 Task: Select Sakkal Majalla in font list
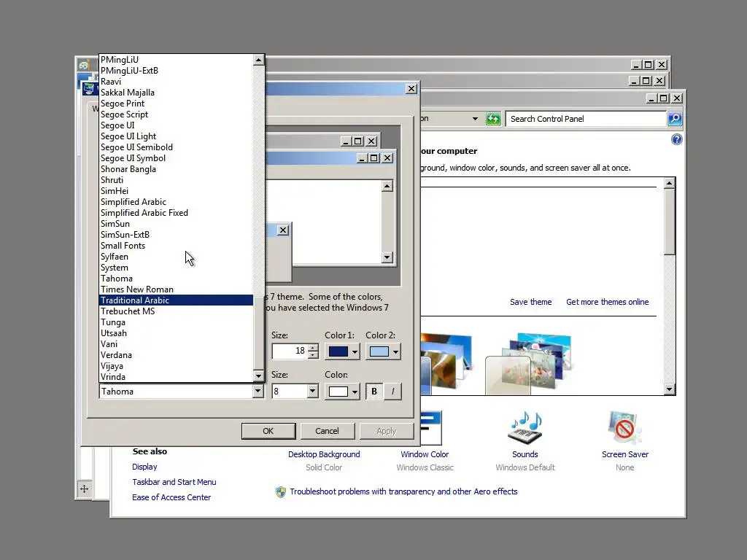(x=177, y=93)
